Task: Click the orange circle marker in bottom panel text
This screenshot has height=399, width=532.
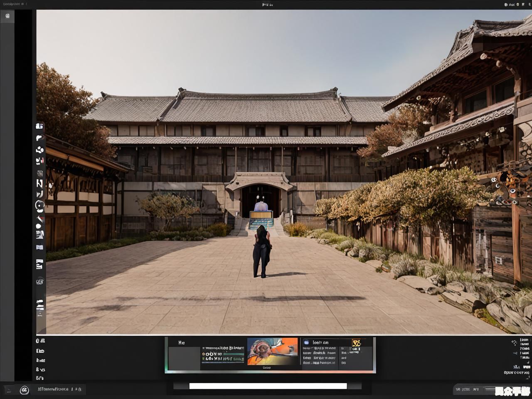Action: tap(204, 354)
